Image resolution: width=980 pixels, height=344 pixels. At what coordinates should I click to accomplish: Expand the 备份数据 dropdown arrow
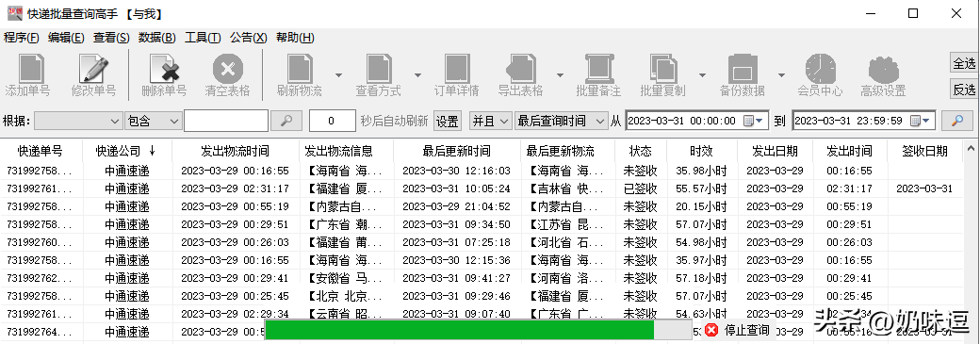tap(781, 75)
